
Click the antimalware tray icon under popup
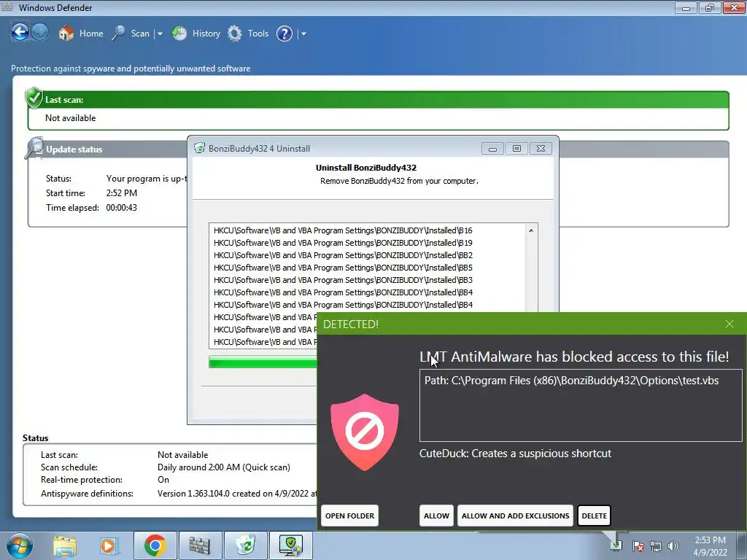pyautogui.click(x=616, y=545)
